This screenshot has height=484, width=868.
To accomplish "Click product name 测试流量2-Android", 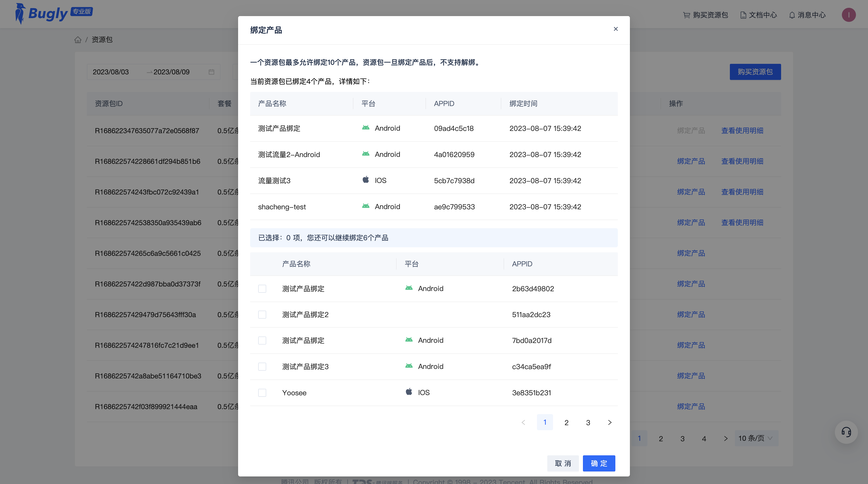I will click(289, 155).
